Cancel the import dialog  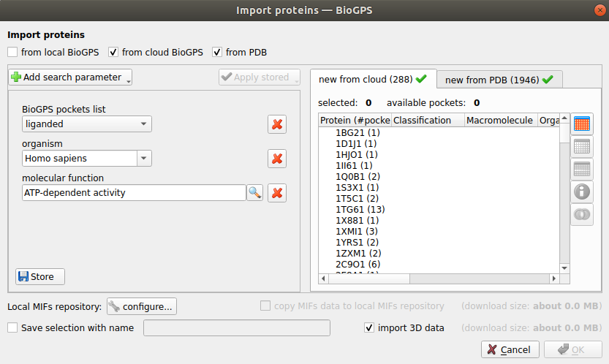coord(510,349)
